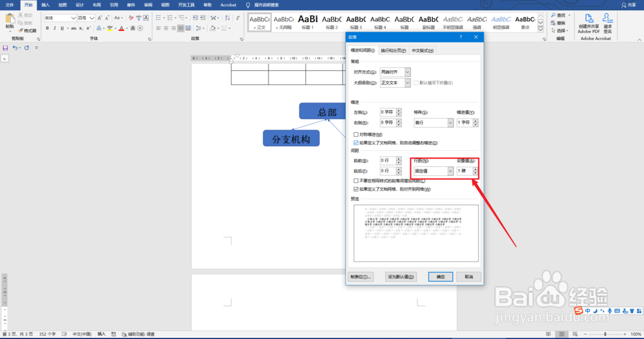Click the dialog help question mark
The height and width of the screenshot is (339, 644).
pyautogui.click(x=461, y=37)
